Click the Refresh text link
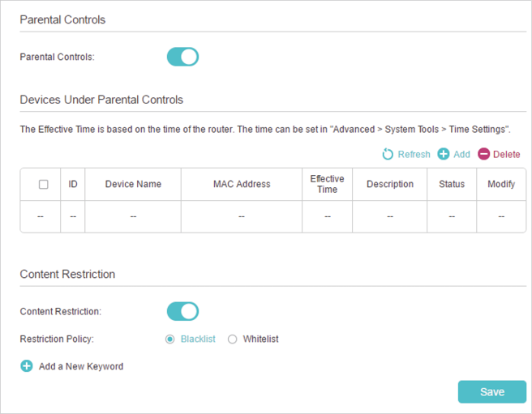This screenshot has height=414, width=532. tap(414, 154)
